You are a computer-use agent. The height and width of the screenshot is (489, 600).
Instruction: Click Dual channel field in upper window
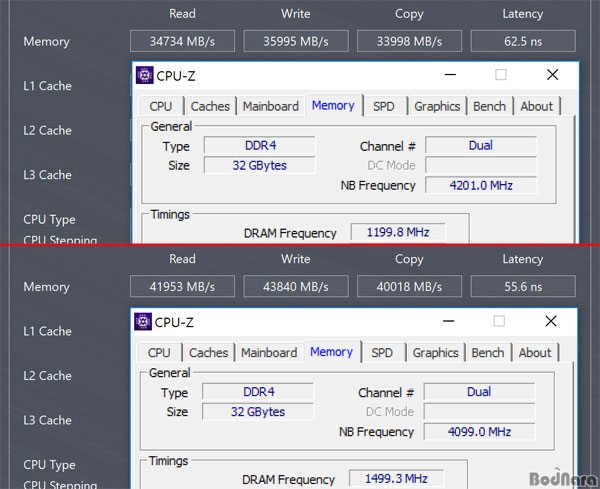(481, 145)
